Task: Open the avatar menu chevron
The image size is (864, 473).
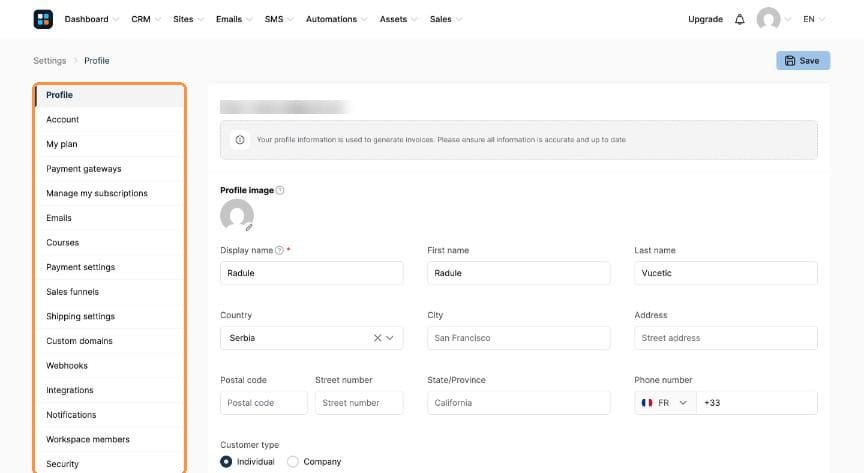Action: coord(788,19)
